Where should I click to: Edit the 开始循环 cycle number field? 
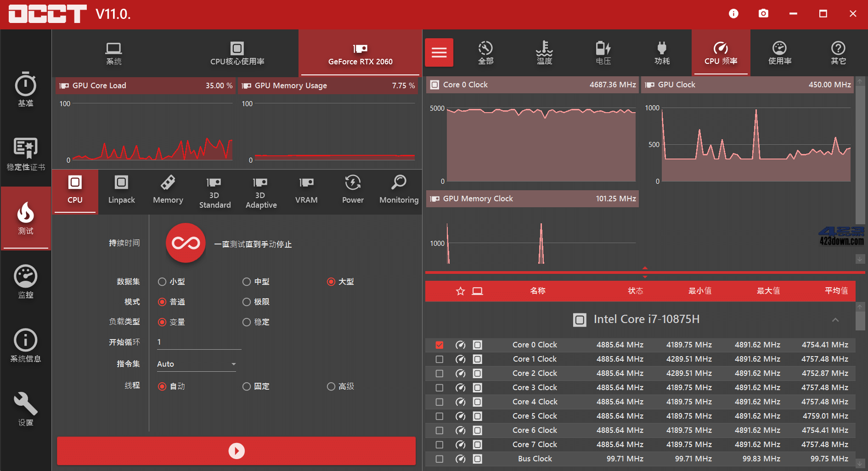(197, 342)
